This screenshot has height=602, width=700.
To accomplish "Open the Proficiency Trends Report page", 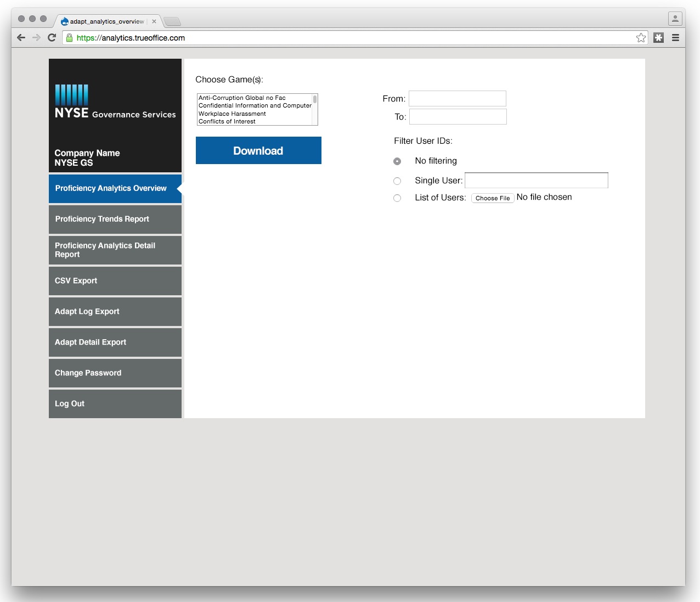I will click(x=115, y=219).
